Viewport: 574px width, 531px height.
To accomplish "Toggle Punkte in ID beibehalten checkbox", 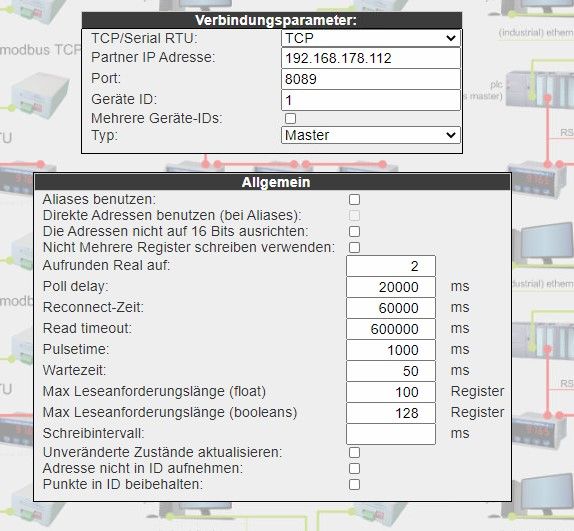I will (x=354, y=485).
